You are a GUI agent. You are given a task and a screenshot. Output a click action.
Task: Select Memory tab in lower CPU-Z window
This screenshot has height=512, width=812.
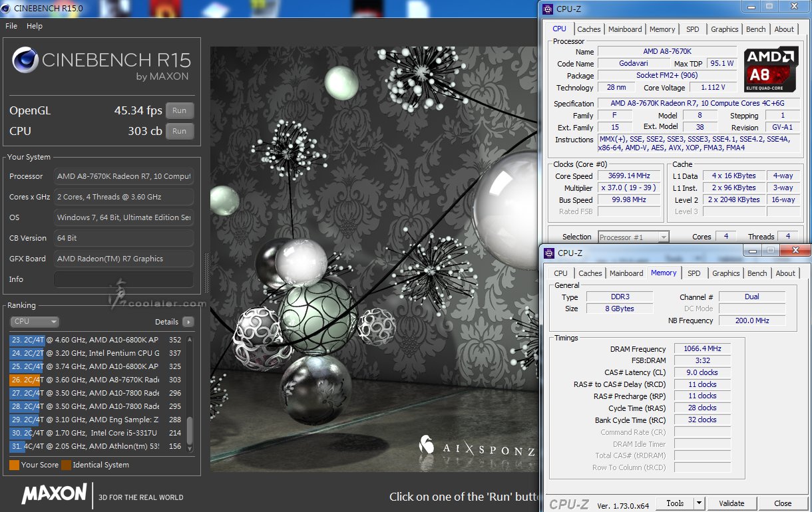(664, 273)
